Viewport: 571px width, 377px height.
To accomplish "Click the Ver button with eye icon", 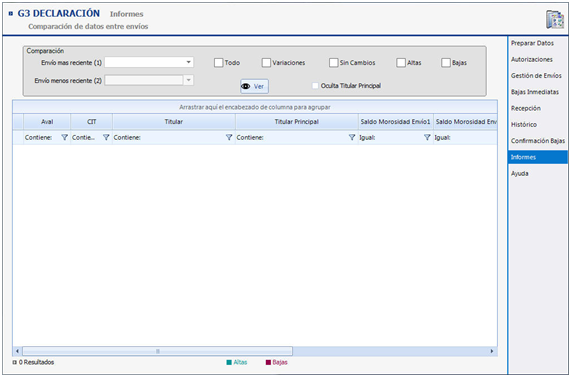I will [254, 86].
